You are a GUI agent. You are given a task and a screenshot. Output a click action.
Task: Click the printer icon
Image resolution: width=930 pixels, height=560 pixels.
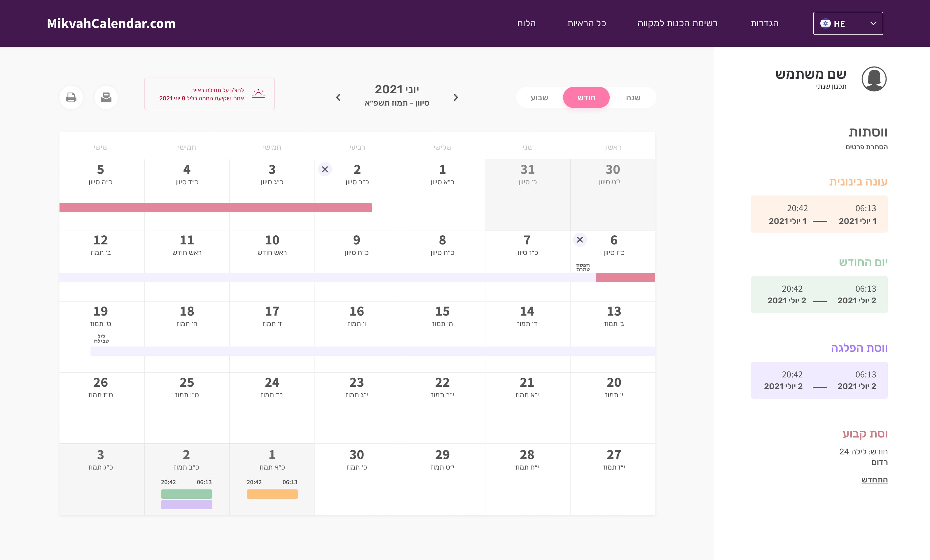pos(71,97)
